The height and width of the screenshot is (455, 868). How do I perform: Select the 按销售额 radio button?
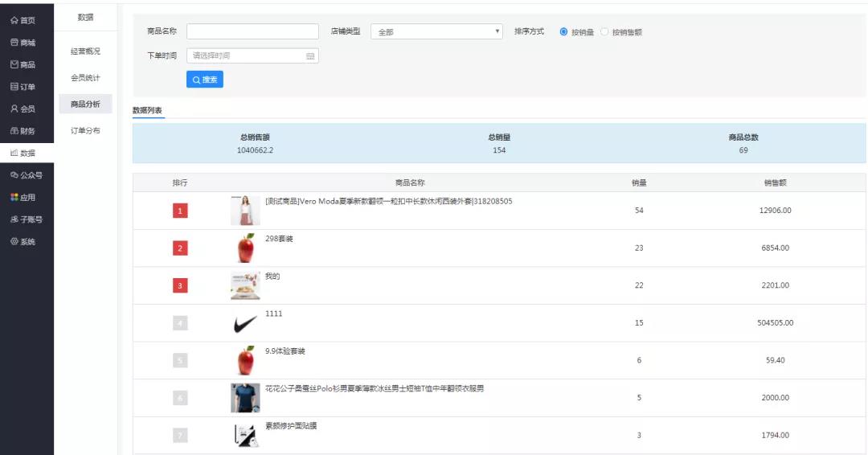[x=604, y=32]
